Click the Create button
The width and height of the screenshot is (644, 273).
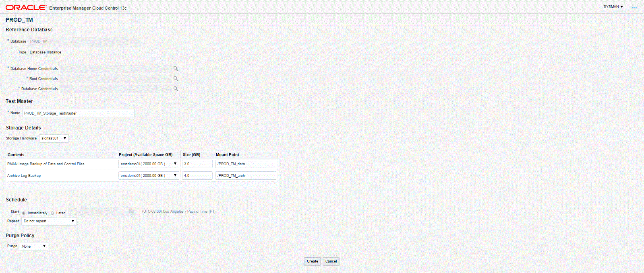(x=313, y=261)
